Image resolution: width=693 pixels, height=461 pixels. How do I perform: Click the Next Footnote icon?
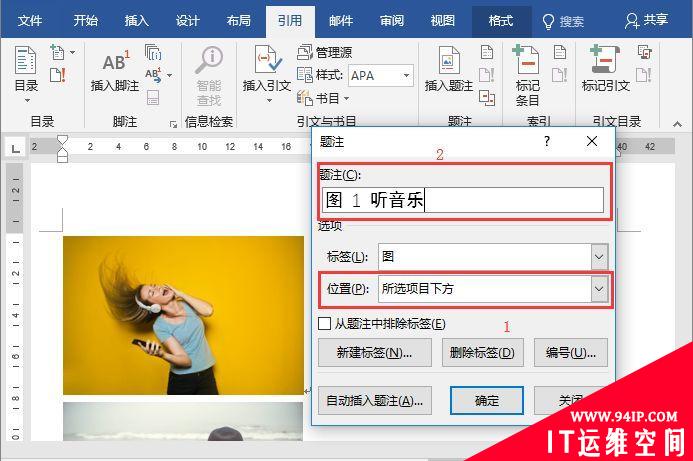tap(153, 75)
